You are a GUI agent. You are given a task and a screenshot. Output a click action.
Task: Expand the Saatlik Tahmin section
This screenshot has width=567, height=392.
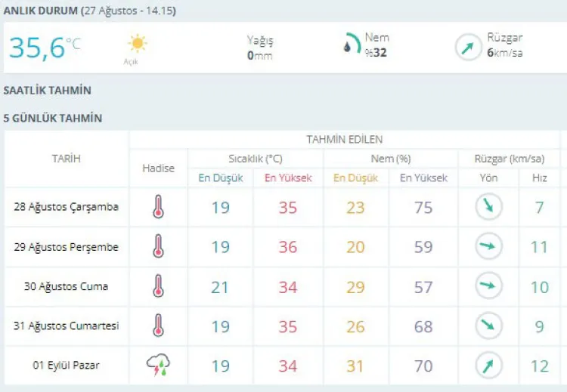pos(47,91)
